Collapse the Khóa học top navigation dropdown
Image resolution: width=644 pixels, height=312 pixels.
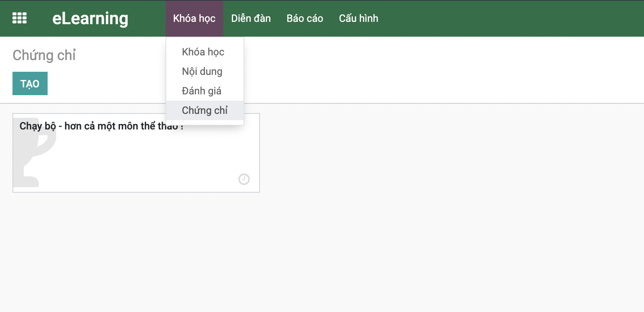(194, 18)
